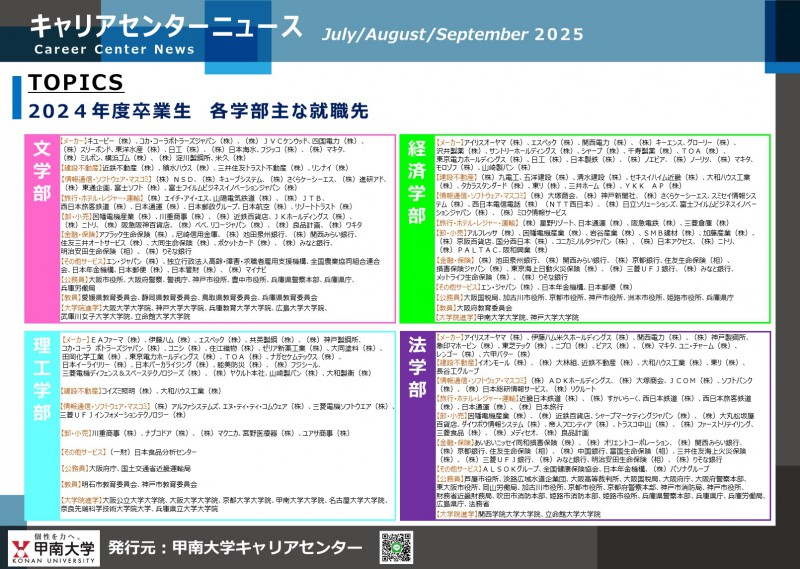Click 'July/August/September 2025' date text
This screenshot has width=800, height=569.
tap(453, 34)
